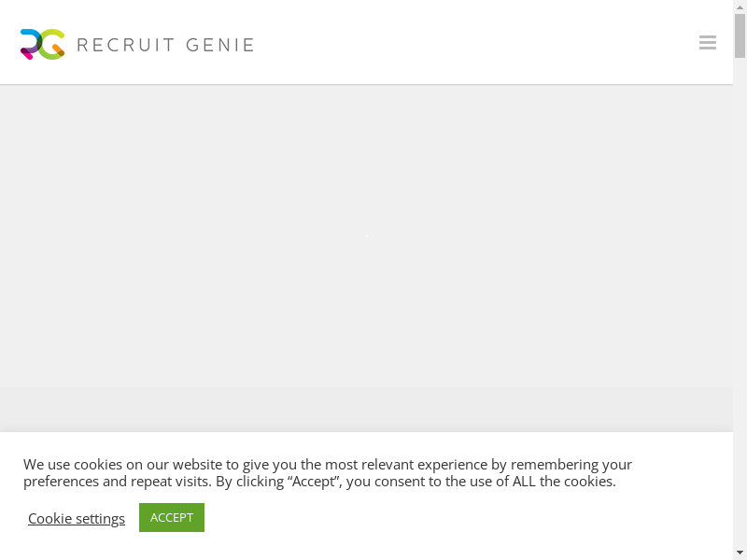Viewport: 747px width, 560px height.
Task: Click the blank header space beside the logo
Action: click(467, 43)
